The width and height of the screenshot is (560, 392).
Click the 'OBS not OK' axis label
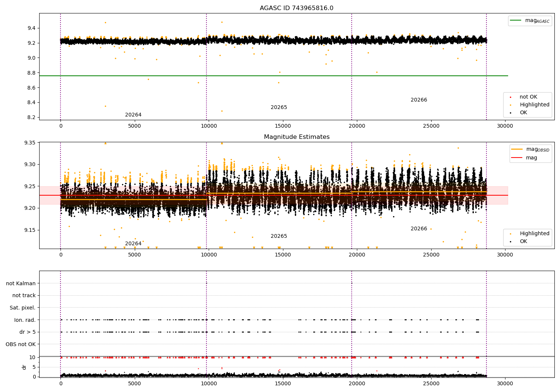pos(21,345)
